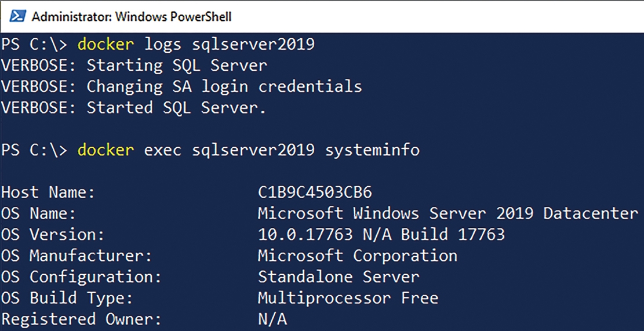Click the Changing SA login credentials line
Viewport: 644px width, 331px height.
[181, 87]
